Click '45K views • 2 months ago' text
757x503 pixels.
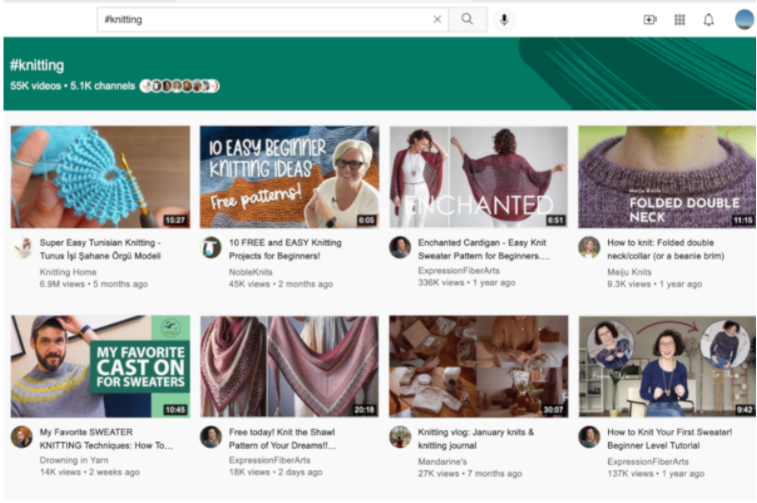[x=281, y=284]
